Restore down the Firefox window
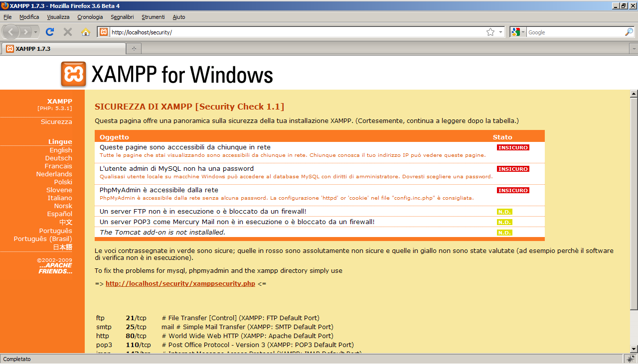The image size is (638, 364). (623, 5)
